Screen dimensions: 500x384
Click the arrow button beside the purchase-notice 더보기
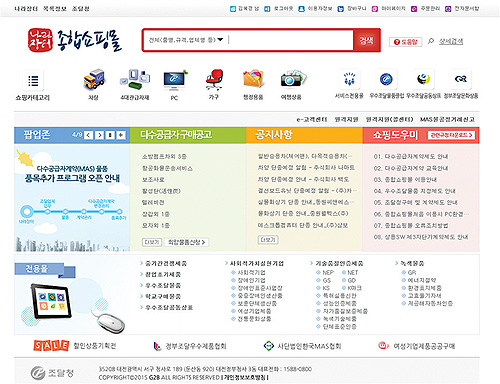[186, 242]
